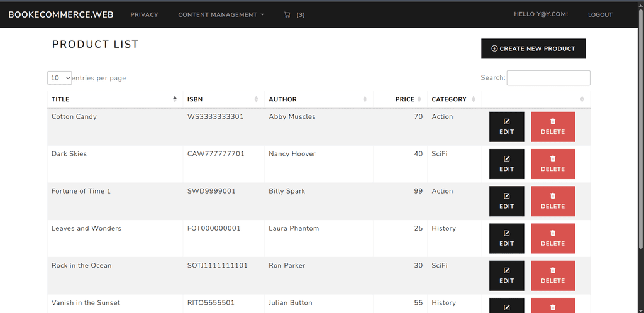
Task: Sort the table by ISBN column
Action: 223,99
